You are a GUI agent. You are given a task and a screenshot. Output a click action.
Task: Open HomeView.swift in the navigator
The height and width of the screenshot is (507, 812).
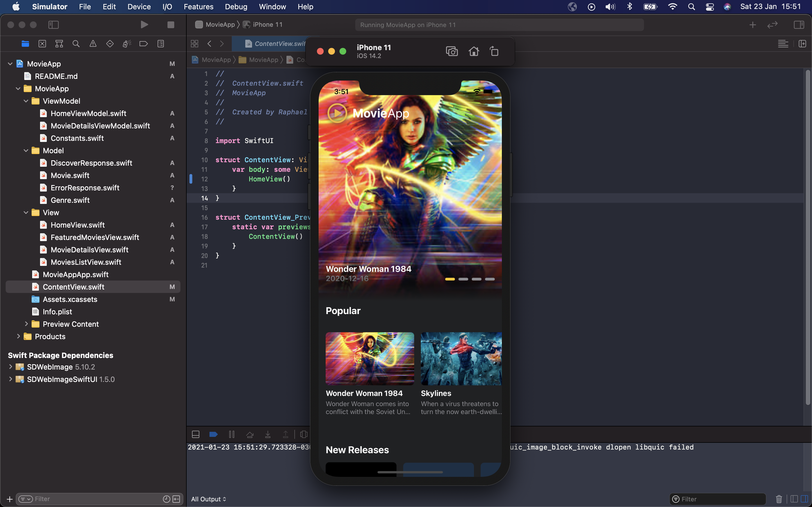78,225
